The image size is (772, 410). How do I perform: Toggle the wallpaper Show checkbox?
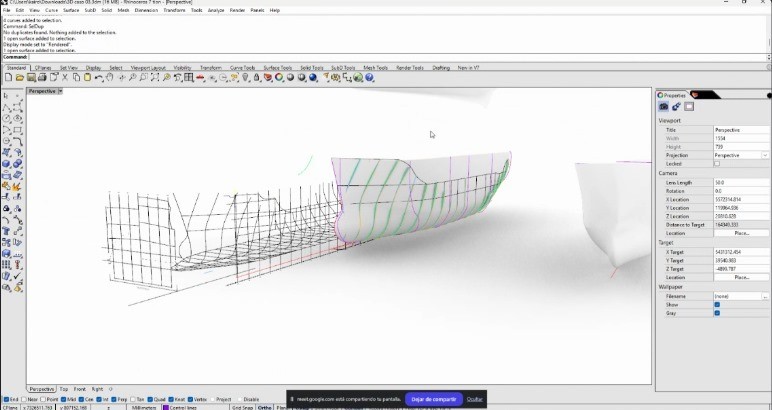click(717, 304)
